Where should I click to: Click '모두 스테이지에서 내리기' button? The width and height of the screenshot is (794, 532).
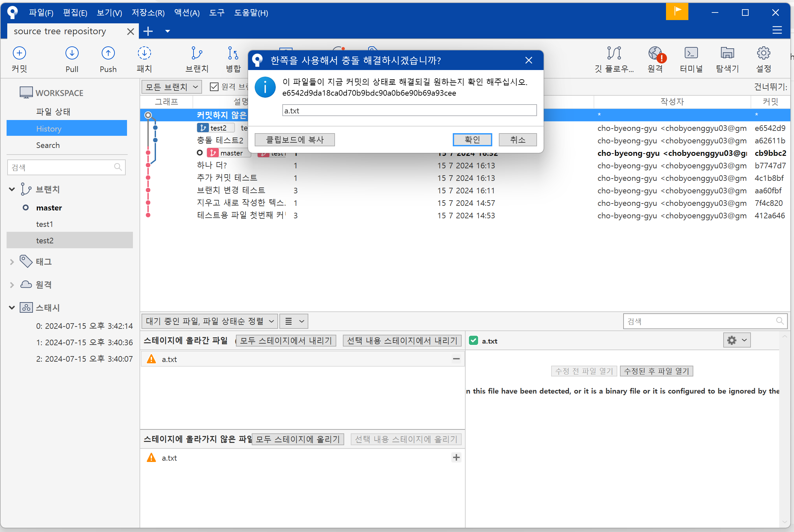(x=286, y=340)
